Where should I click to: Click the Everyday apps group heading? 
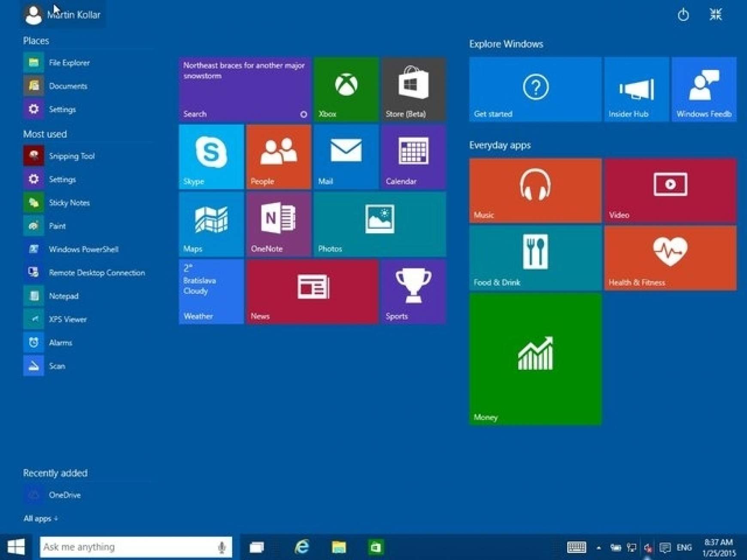(x=500, y=145)
